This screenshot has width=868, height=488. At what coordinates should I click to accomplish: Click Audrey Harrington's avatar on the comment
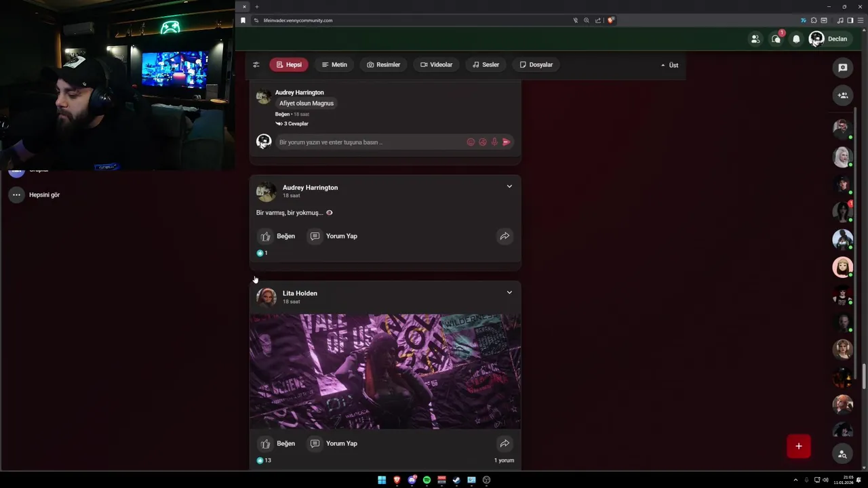tap(263, 96)
